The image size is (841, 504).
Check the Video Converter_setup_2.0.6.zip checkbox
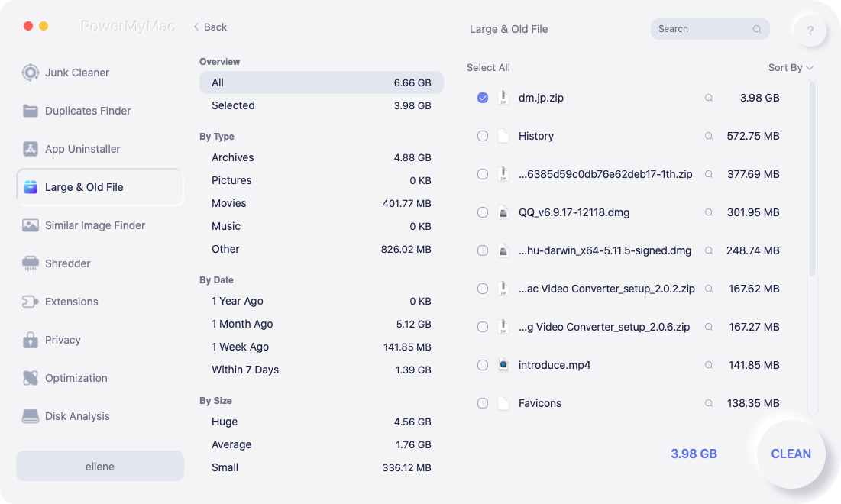point(483,327)
